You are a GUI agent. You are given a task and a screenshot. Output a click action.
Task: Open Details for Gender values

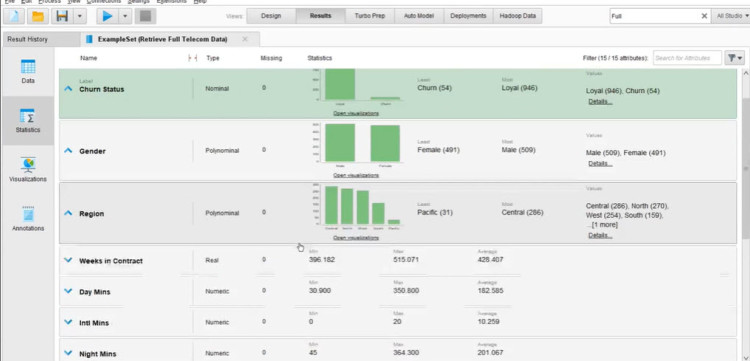click(x=600, y=164)
